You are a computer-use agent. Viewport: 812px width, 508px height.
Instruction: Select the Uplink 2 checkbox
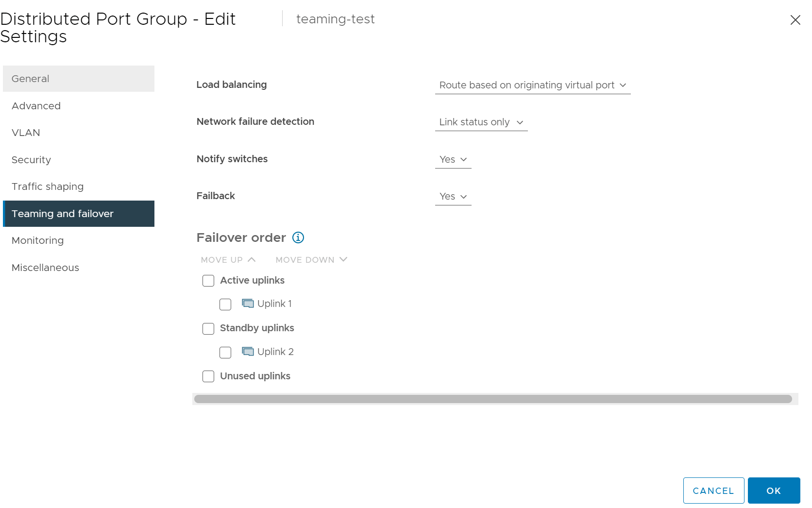click(225, 353)
